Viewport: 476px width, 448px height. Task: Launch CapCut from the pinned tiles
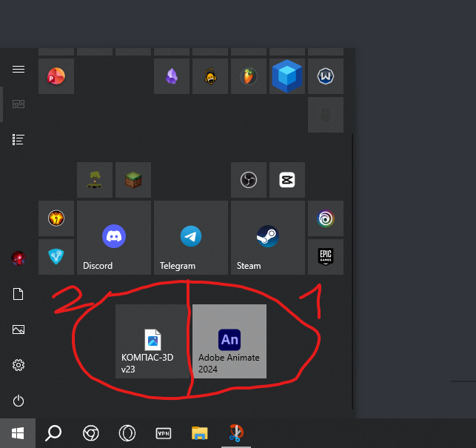click(286, 180)
